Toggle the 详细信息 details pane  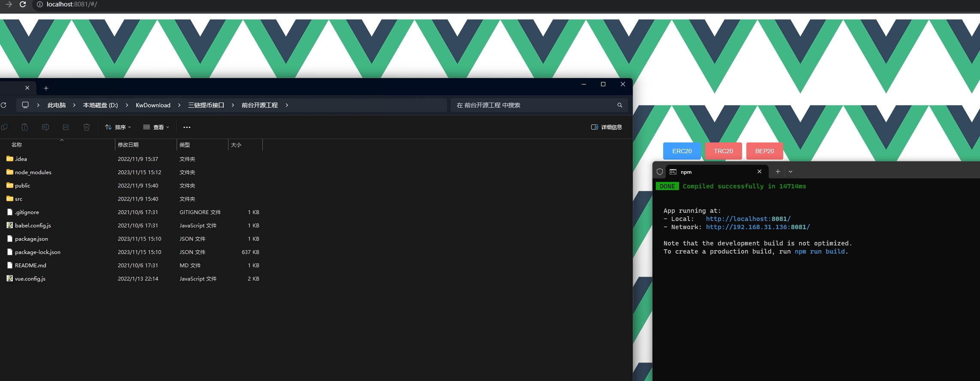click(x=607, y=127)
